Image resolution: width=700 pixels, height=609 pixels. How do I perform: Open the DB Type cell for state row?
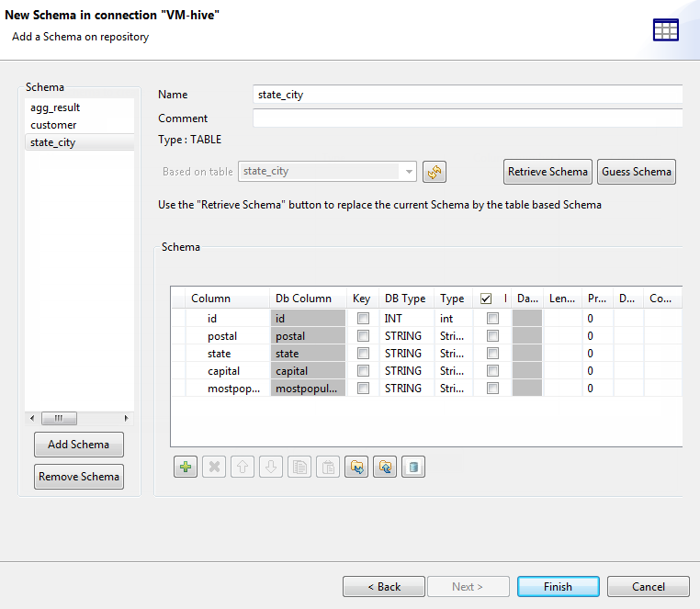pyautogui.click(x=405, y=354)
